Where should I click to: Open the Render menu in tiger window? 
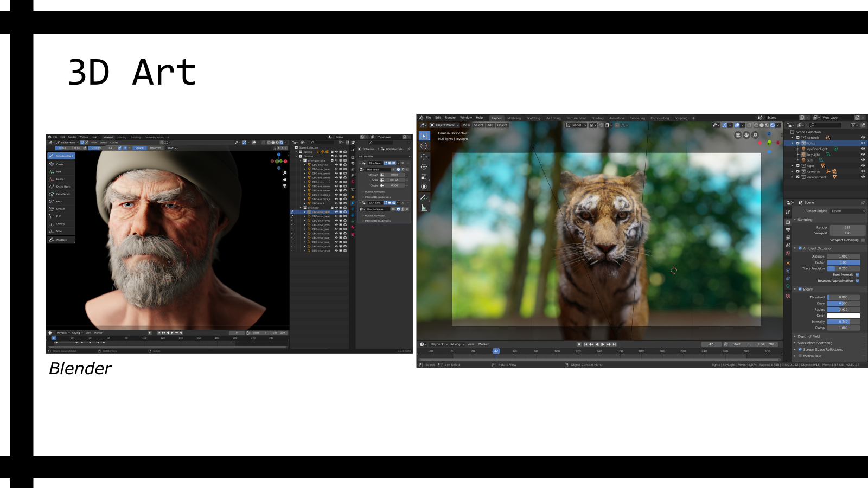(x=450, y=118)
